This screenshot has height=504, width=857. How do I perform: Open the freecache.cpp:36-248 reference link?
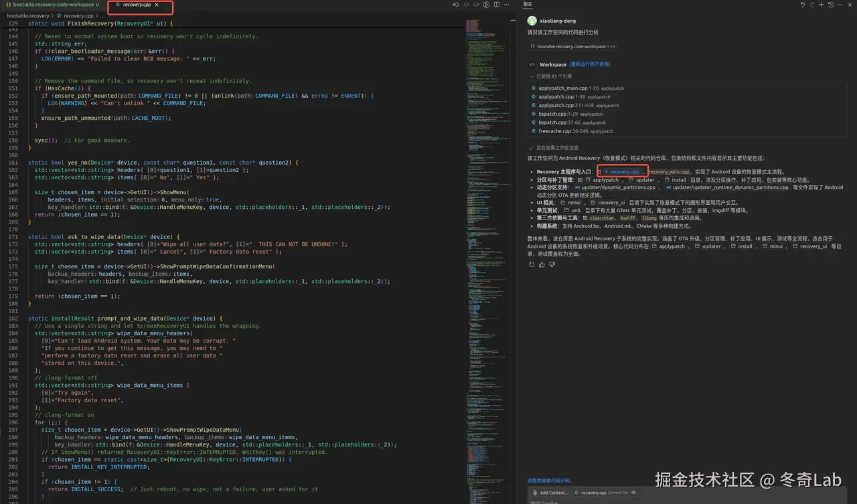point(572,131)
